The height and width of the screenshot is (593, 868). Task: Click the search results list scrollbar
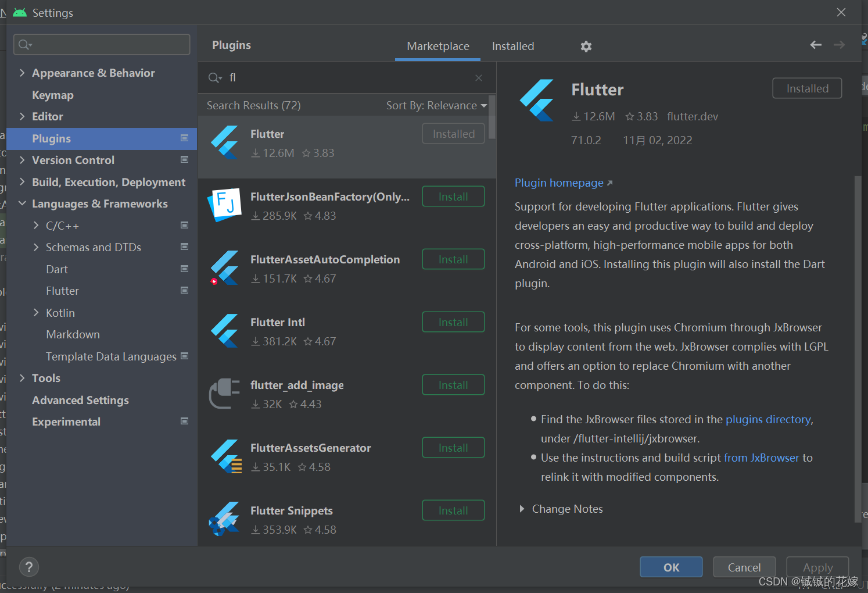492,117
